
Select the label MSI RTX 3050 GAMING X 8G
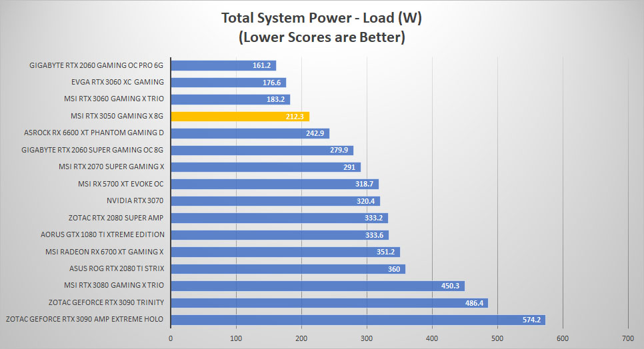[x=117, y=116]
